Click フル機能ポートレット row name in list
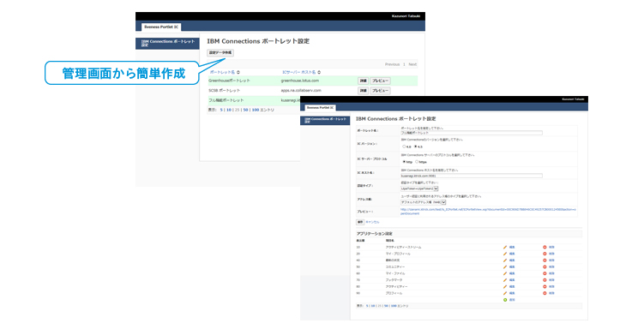The image size is (644, 335). coord(226,100)
